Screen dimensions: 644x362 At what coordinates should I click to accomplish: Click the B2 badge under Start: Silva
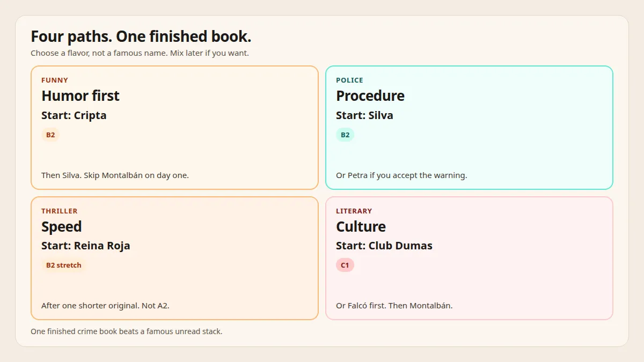click(345, 135)
